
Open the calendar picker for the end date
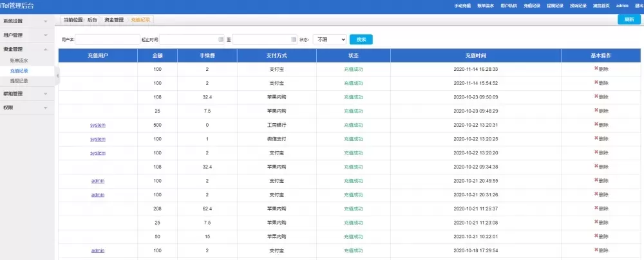pos(294,39)
